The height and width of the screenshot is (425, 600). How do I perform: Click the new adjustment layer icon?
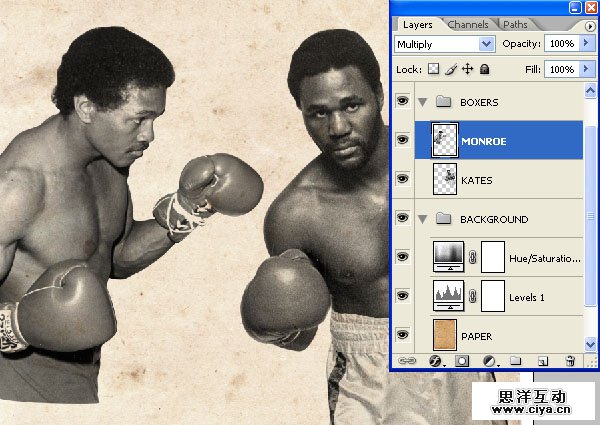[x=489, y=360]
